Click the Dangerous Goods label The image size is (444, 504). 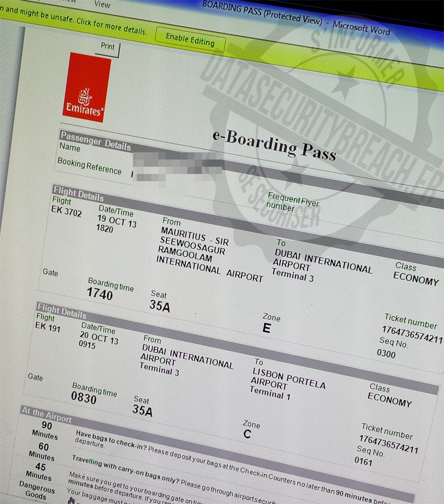coord(37,490)
